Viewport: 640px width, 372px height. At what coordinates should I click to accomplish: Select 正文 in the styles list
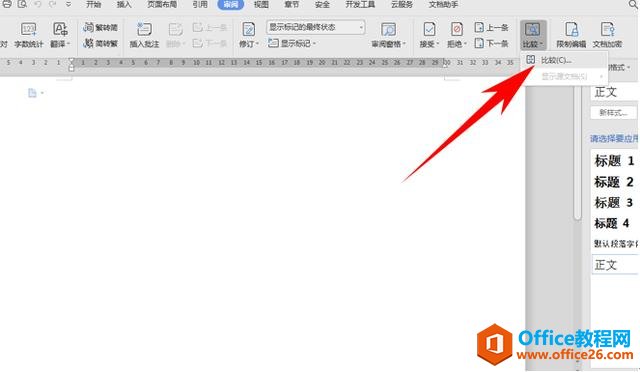(x=615, y=265)
